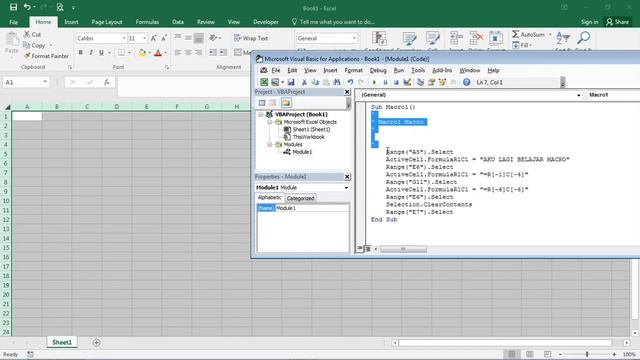Click the AutoSum button in Excel ribbon
This screenshot has height=360, width=640.
[x=529, y=35]
